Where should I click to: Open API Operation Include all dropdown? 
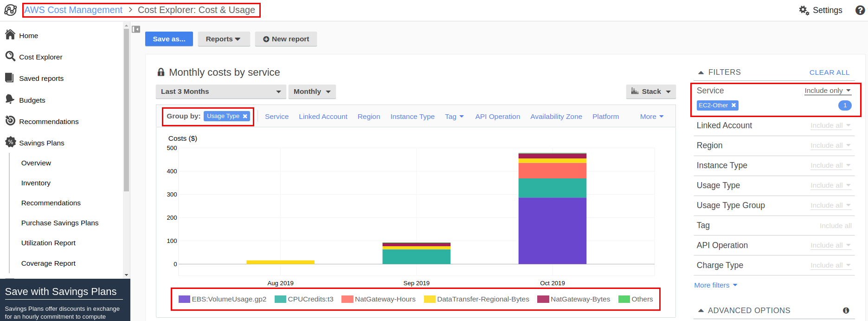click(830, 245)
